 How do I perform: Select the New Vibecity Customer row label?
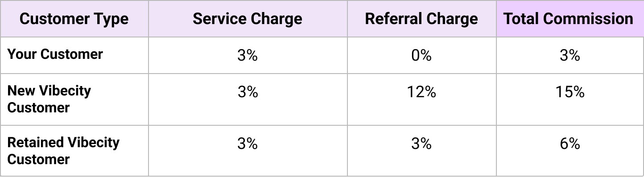pos(50,99)
